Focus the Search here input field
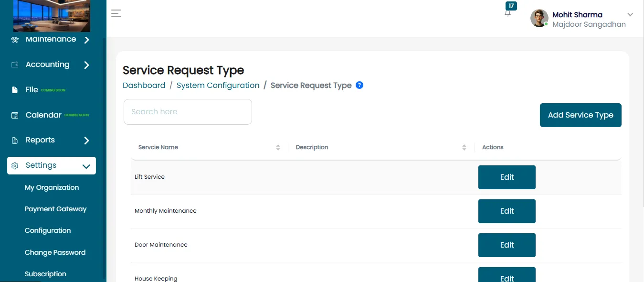The height and width of the screenshot is (282, 644). click(188, 112)
